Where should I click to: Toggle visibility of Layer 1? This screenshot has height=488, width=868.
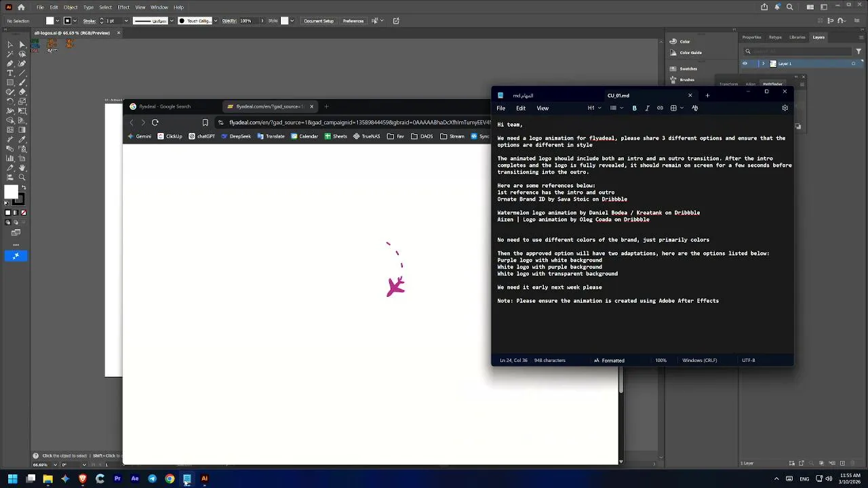pos(745,64)
